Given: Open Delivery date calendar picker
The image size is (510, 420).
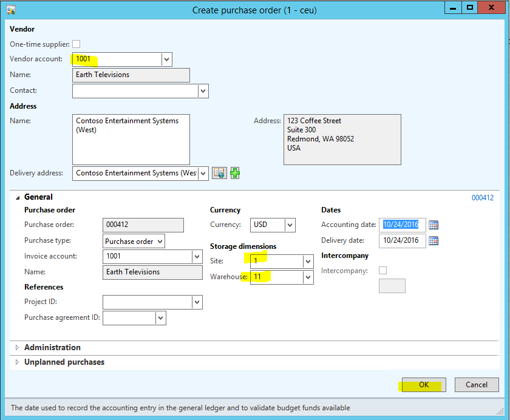Looking at the screenshot, I should [433, 240].
